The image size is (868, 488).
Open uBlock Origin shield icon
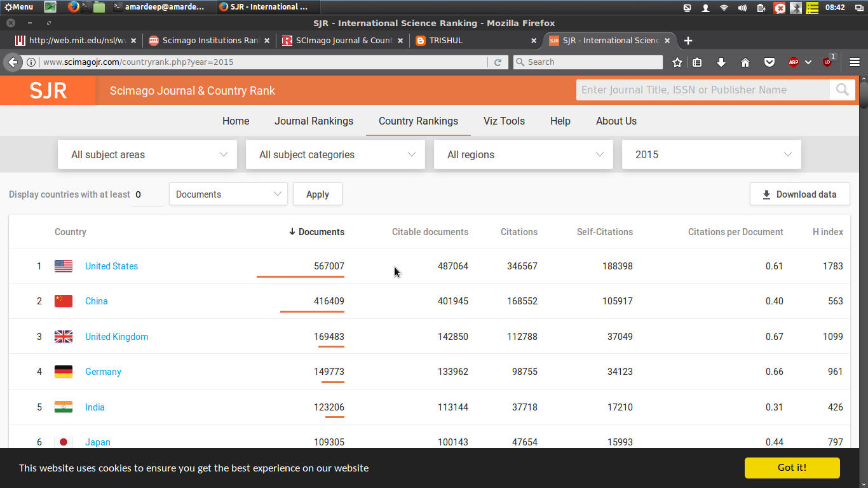(827, 62)
